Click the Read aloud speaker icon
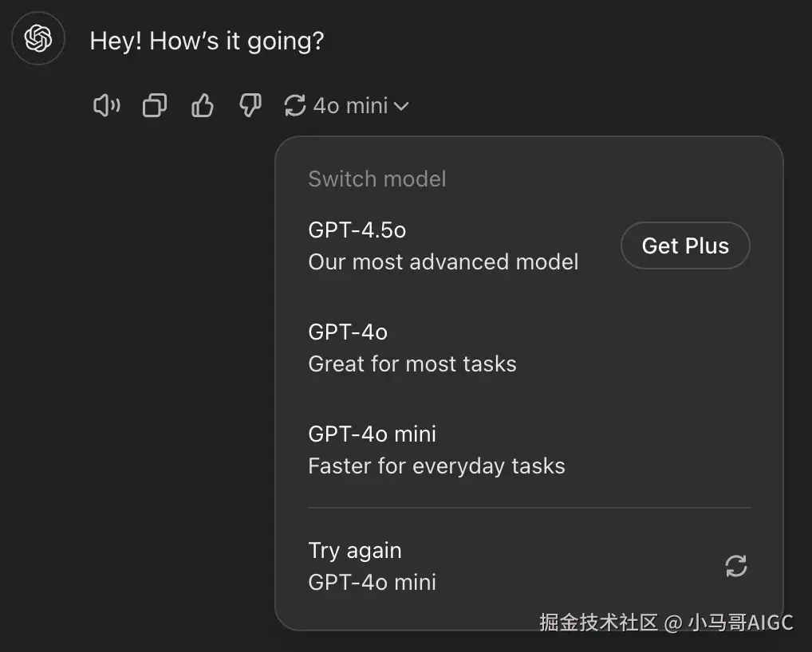 (106, 105)
